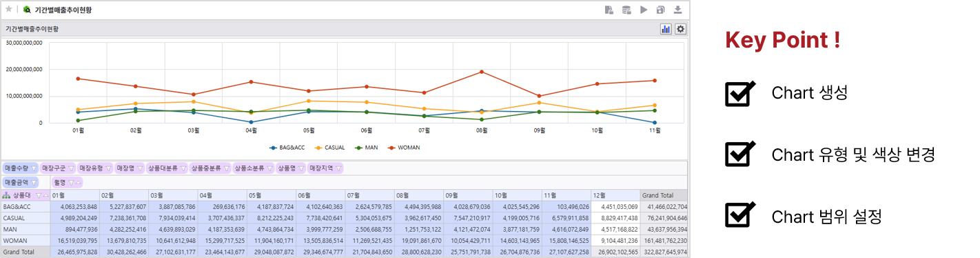Image resolution: width=980 pixels, height=258 pixels.
Task: Click the filter icon on 매장유형 field
Action: [x=108, y=168]
